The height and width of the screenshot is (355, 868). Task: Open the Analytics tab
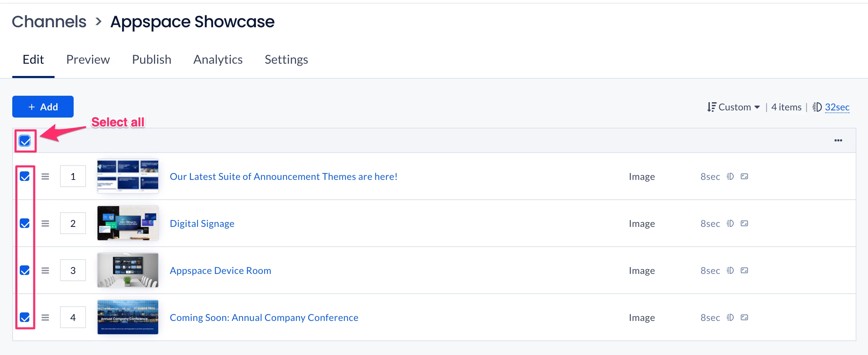pyautogui.click(x=218, y=60)
